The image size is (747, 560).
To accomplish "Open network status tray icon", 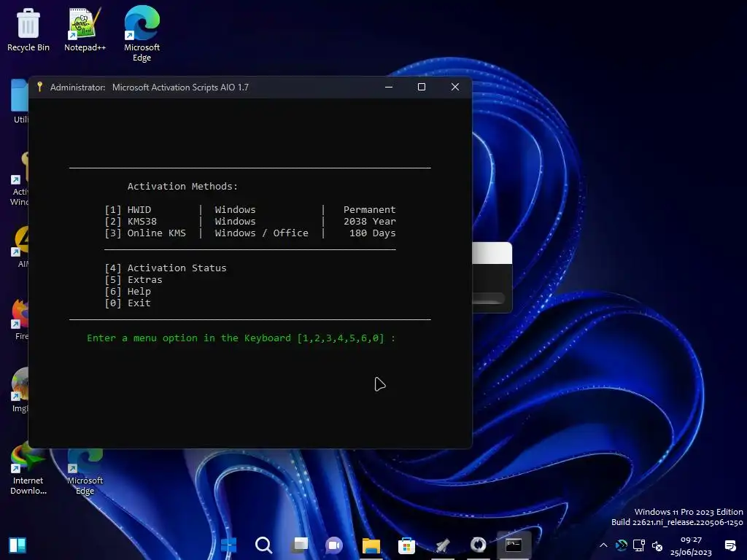I will 639,545.
